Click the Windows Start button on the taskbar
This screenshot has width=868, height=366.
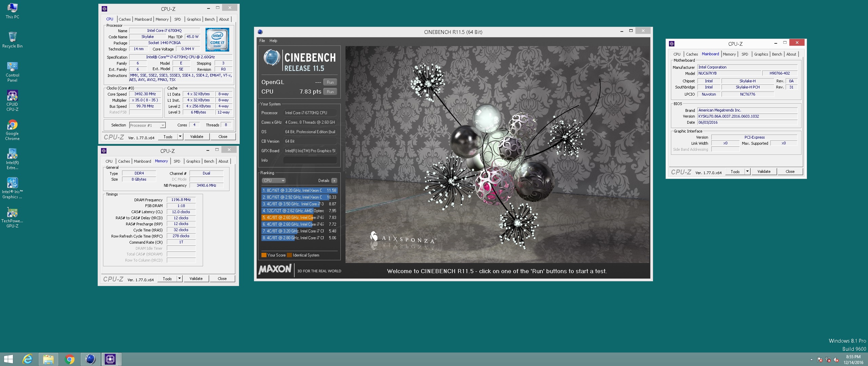(8, 359)
